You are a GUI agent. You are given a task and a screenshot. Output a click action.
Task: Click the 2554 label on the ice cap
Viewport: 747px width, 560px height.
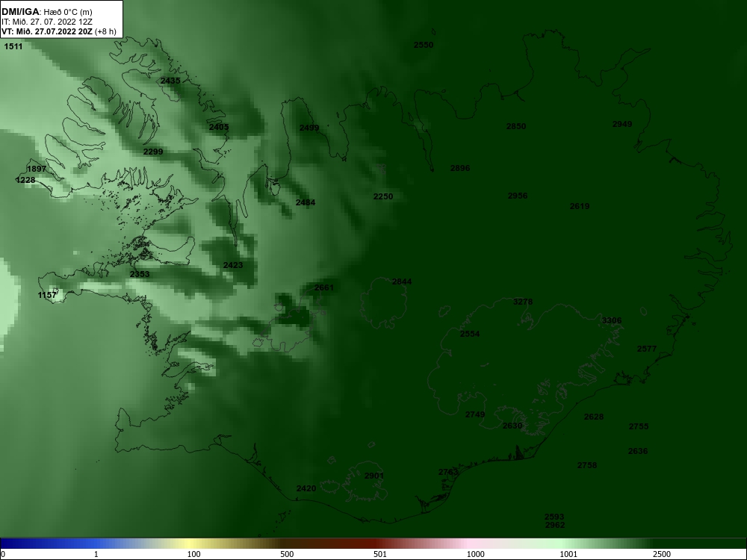[x=470, y=335]
